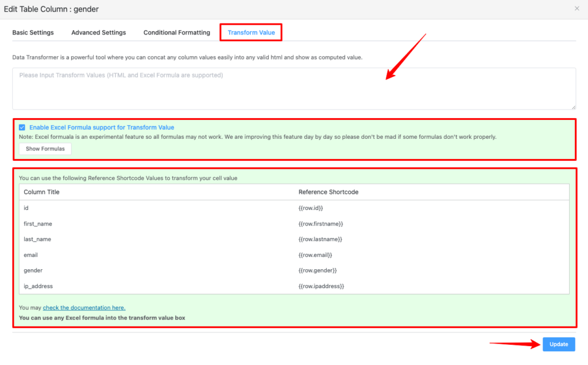Go to the Conditional Formatting tab
Viewport: 588px width, 365px height.
[x=177, y=33]
